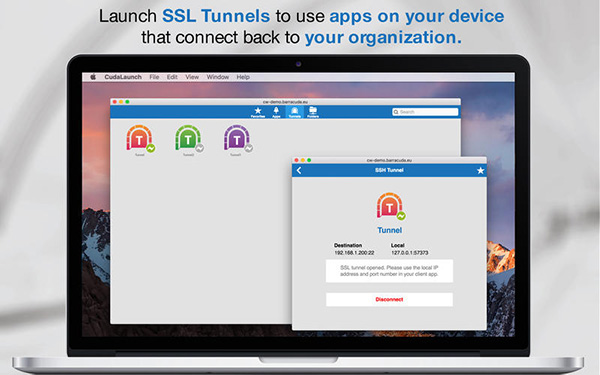Open the File menu
600x375 pixels.
click(154, 77)
